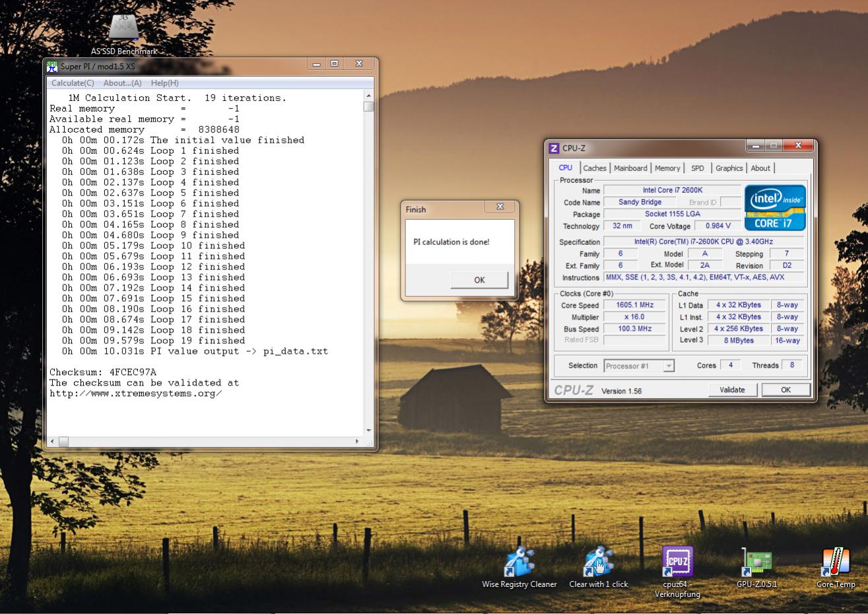Click Level 3 cache value 8 MBytes
The height and width of the screenshot is (614, 868).
coord(739,341)
